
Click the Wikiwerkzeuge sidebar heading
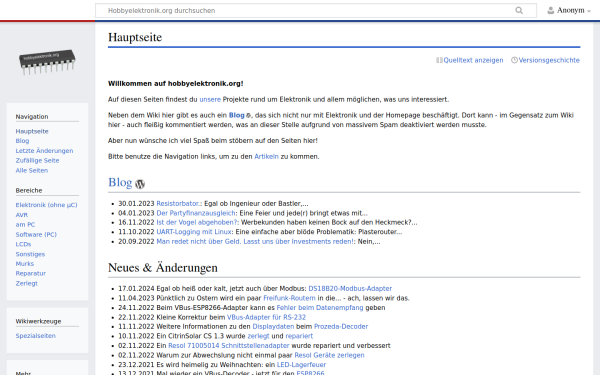tap(38, 321)
